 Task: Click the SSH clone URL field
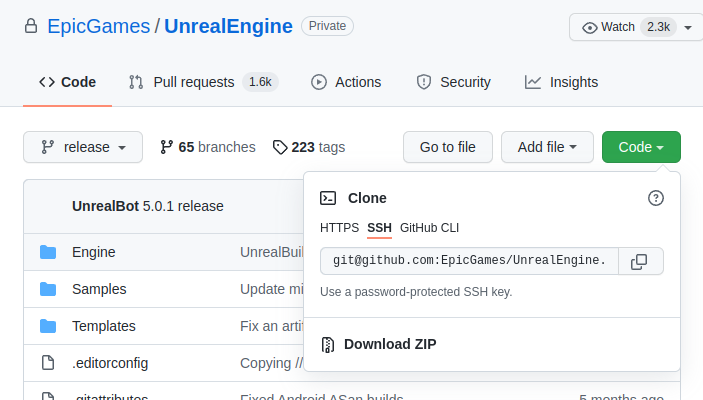pyautogui.click(x=469, y=261)
